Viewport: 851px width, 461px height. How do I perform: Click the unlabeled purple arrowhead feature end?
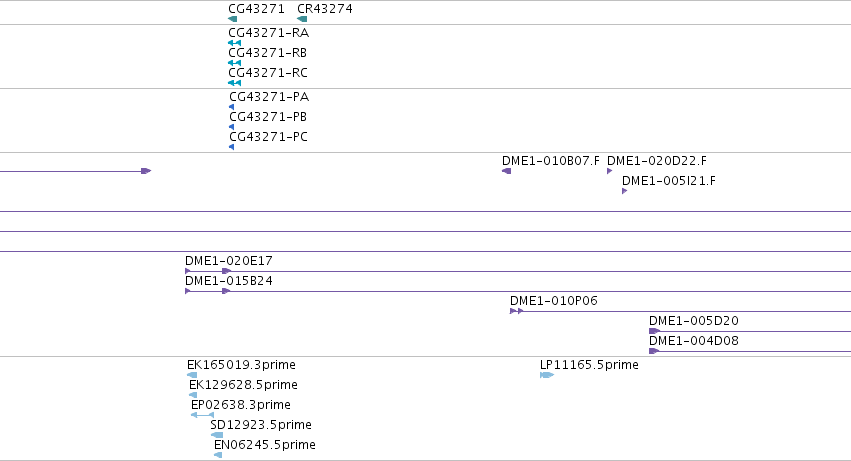146,171
